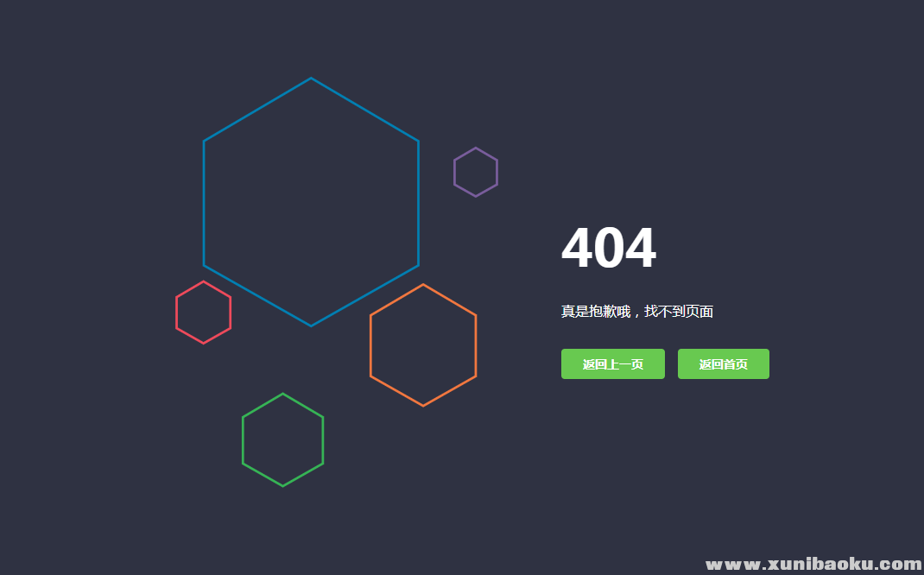Click the large blue hexagon outline
The height and width of the screenshot is (575, 924).
click(311, 202)
